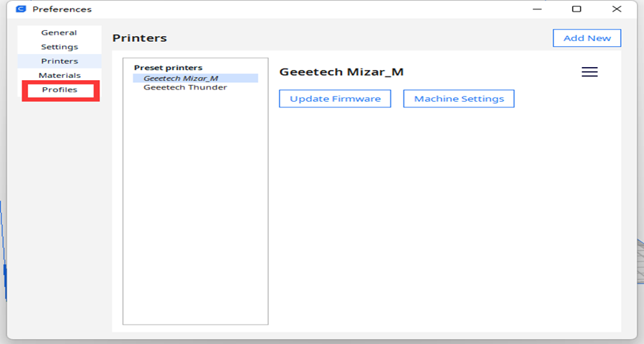Go to the Materials preferences page
Image resolution: width=644 pixels, height=344 pixels.
[x=59, y=75]
